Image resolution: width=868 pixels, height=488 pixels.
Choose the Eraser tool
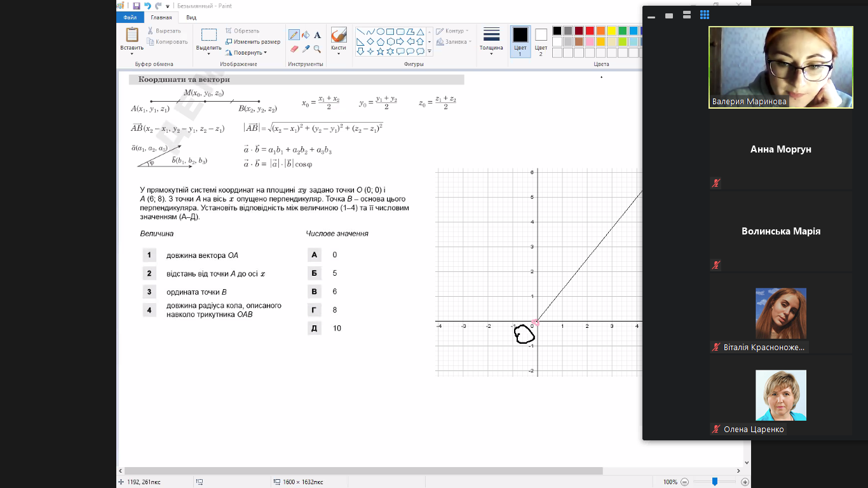tap(294, 49)
